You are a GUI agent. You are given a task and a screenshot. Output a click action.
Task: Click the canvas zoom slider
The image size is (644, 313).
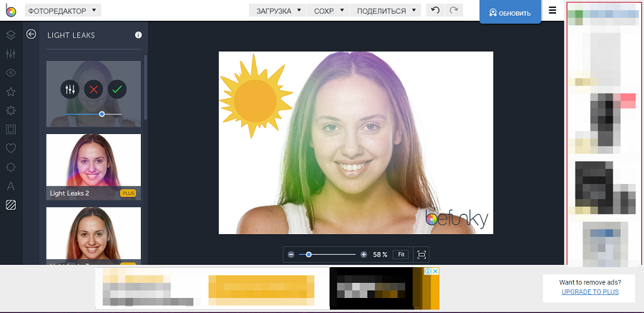click(x=327, y=254)
